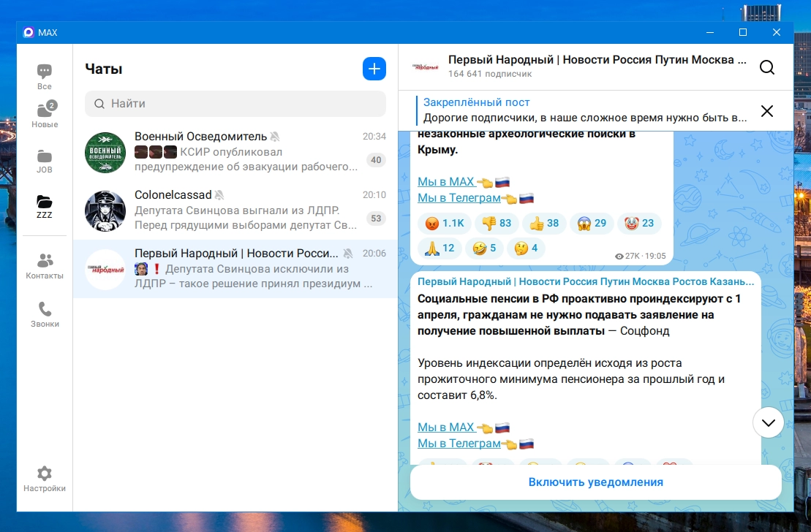Click the 20:10 timestamp

tap(374, 195)
